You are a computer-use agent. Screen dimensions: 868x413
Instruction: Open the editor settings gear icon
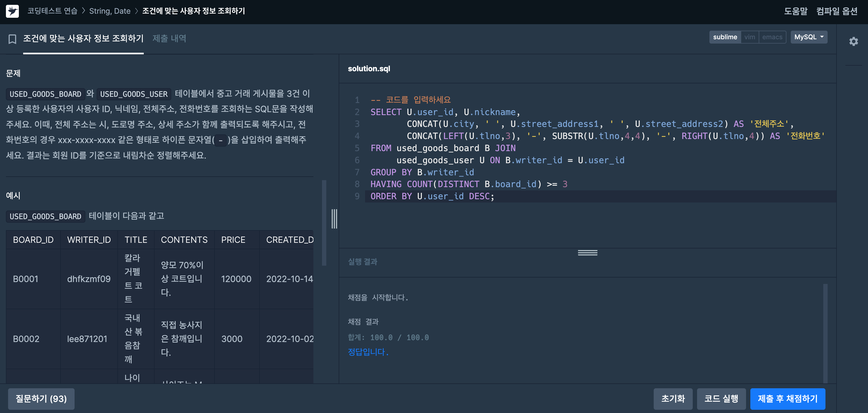853,41
